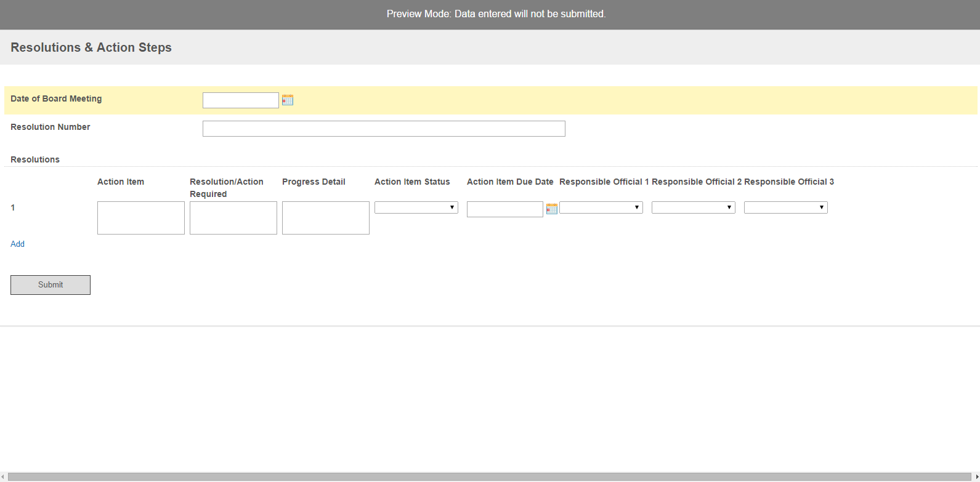
Task: Click the horizontal scrollbar track at the bottom
Action: coord(490,477)
